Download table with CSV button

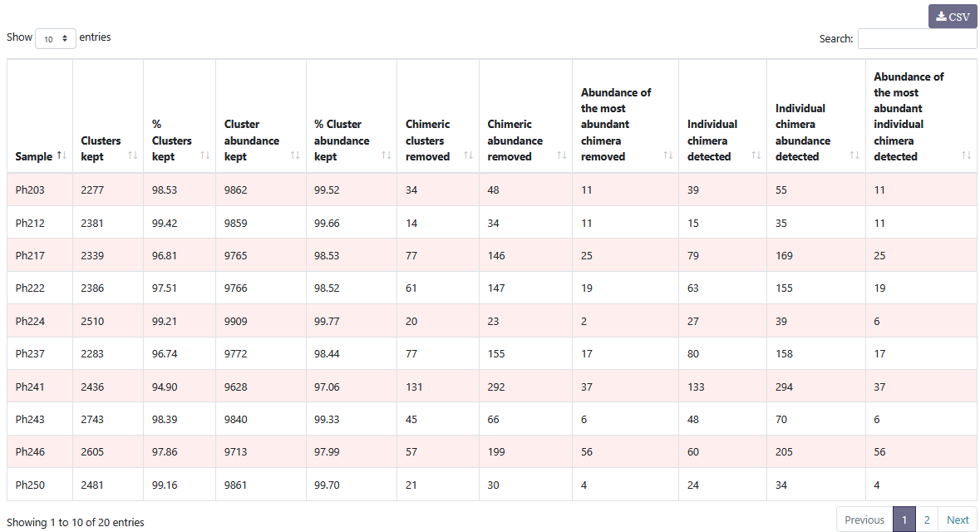(953, 17)
